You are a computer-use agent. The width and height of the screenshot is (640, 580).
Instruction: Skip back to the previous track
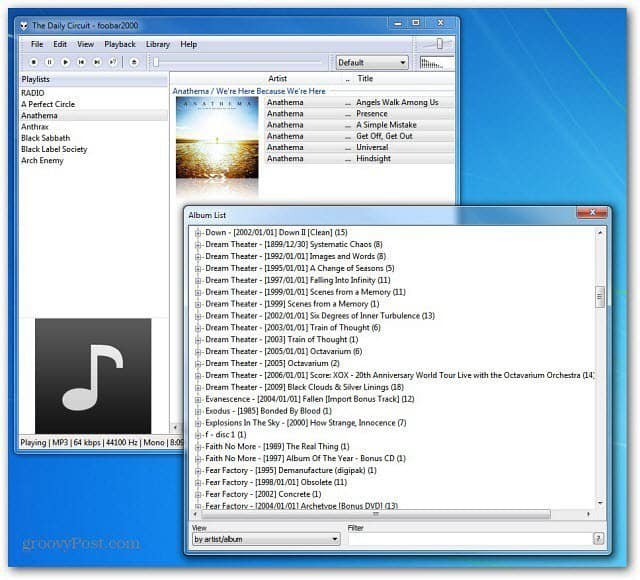point(81,62)
